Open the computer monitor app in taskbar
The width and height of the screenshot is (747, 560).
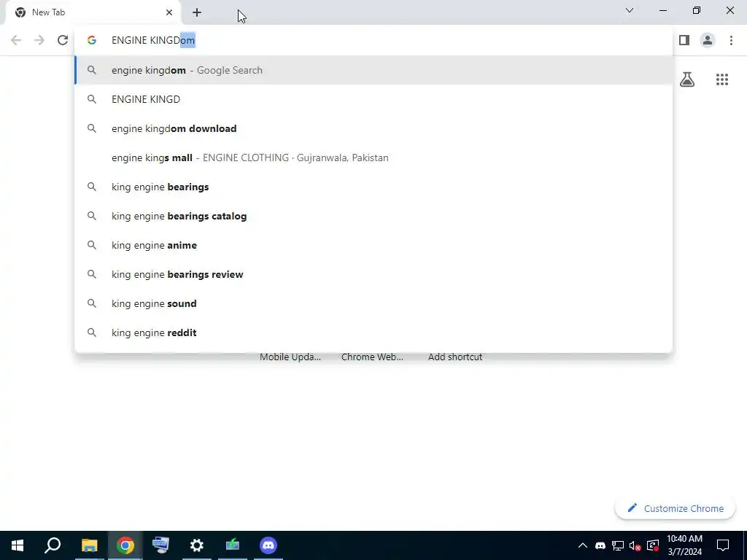[x=160, y=545]
